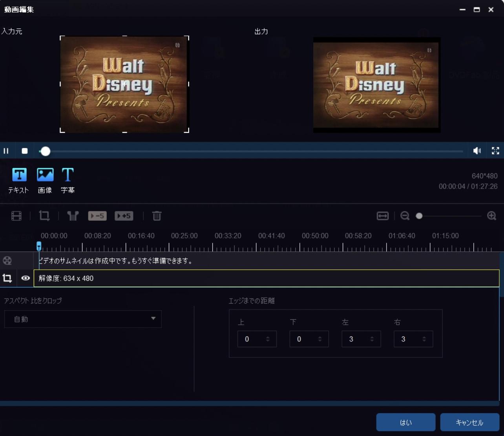Adjust the 上 value stepper arrows

(268, 339)
